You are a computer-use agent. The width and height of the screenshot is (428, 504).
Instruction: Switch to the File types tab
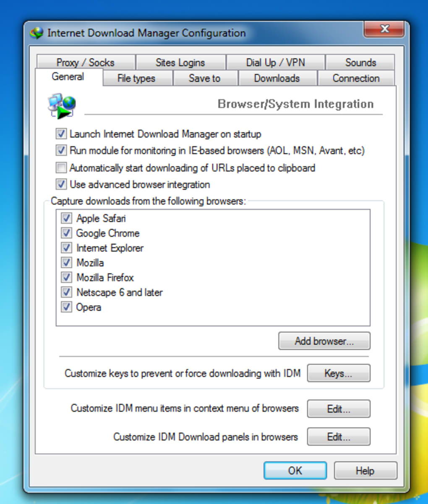[136, 78]
